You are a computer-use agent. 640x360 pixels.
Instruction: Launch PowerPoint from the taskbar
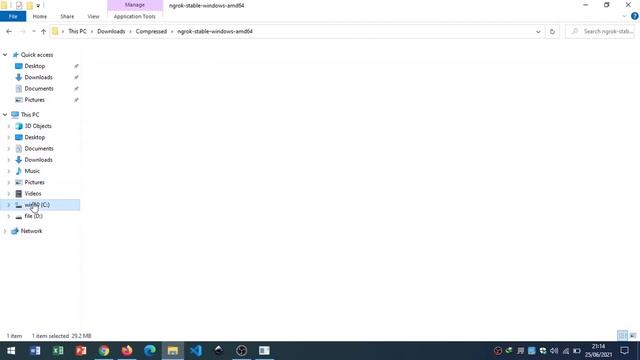pyautogui.click(x=81, y=351)
